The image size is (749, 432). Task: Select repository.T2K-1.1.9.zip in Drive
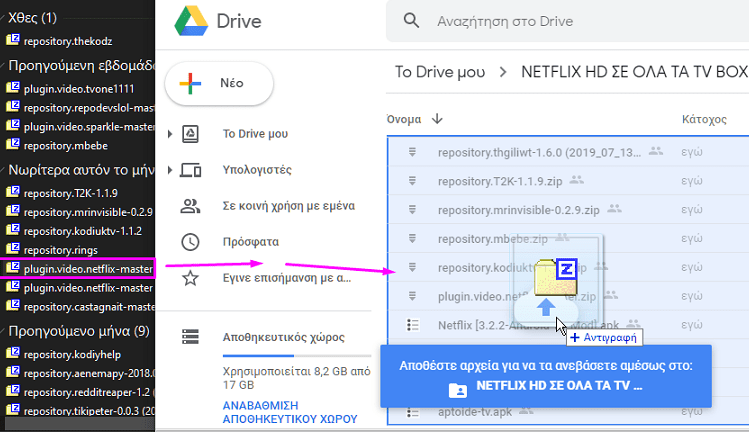tap(568, 181)
